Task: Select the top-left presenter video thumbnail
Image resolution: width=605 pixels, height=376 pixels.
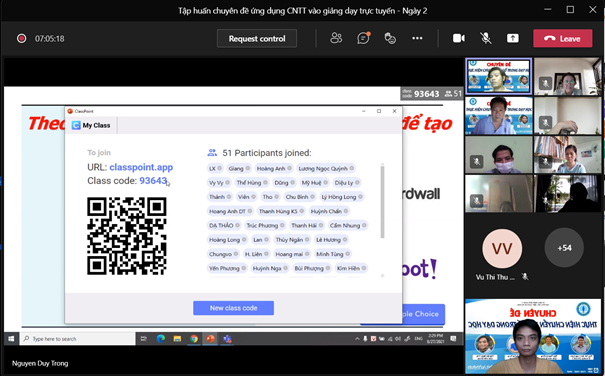Action: (x=499, y=76)
